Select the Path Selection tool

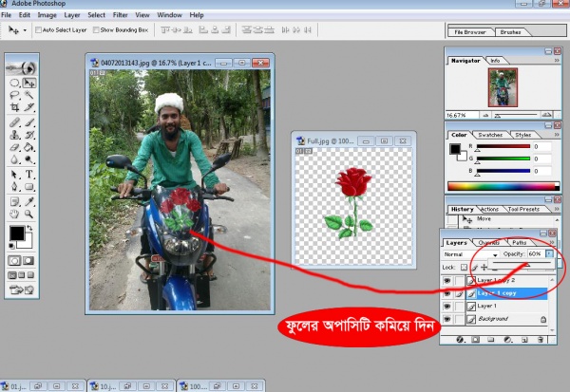point(14,175)
